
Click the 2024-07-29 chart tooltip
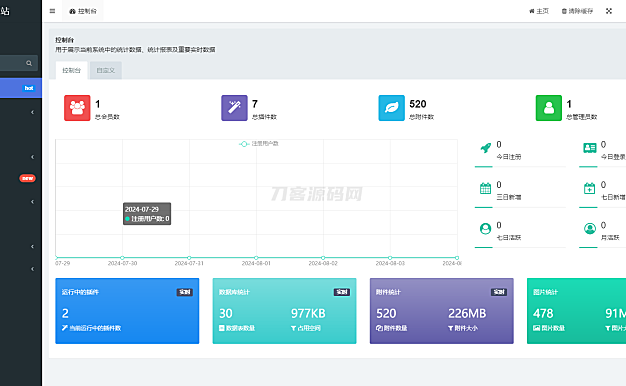147,214
